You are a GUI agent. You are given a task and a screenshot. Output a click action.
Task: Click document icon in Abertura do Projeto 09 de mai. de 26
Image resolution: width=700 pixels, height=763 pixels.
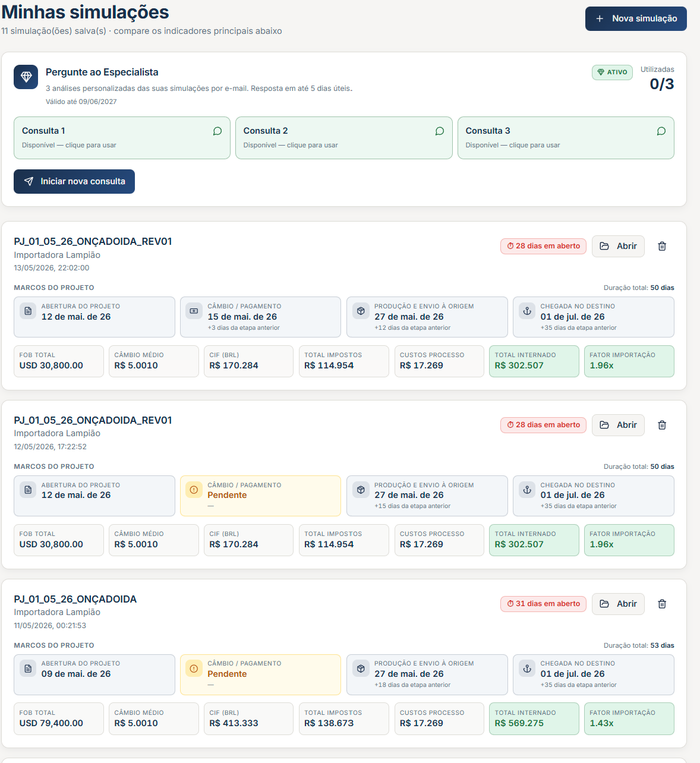(x=28, y=669)
